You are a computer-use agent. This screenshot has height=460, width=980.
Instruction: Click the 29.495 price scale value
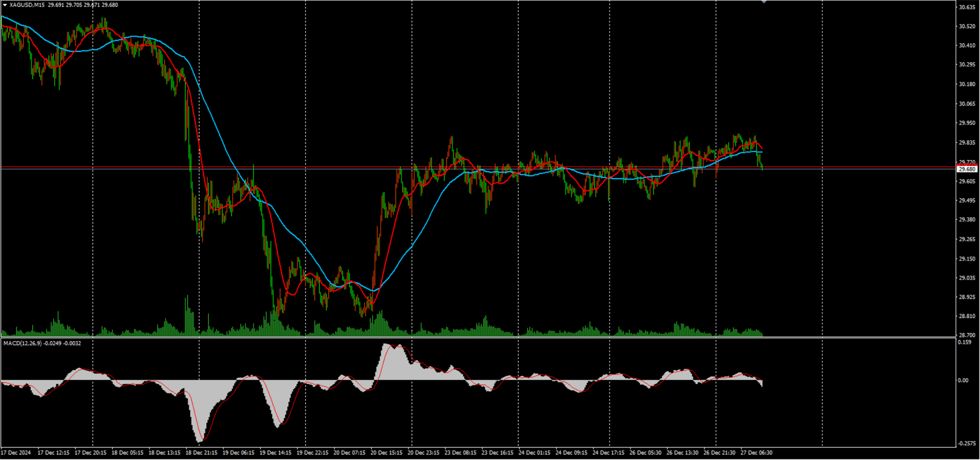coord(967,200)
